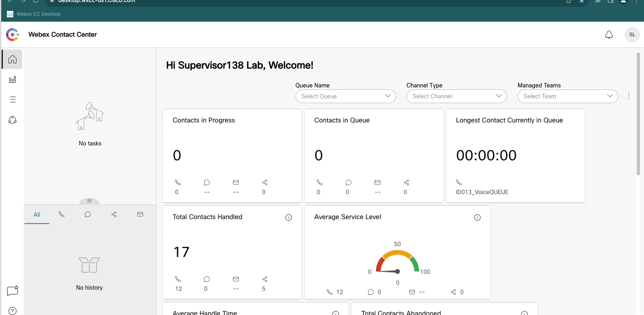Switch to the chat history tab
The width and height of the screenshot is (644, 315).
coord(88,215)
